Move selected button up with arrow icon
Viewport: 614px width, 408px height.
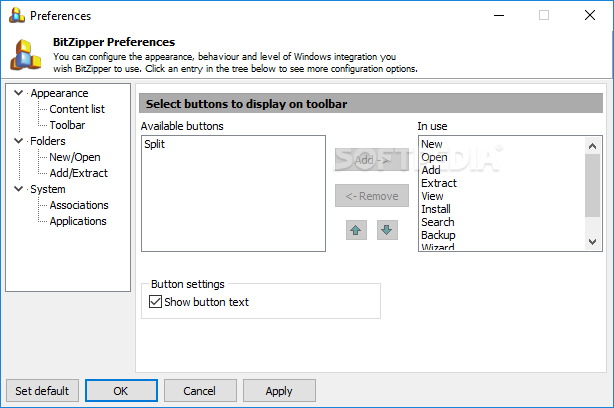[356, 230]
